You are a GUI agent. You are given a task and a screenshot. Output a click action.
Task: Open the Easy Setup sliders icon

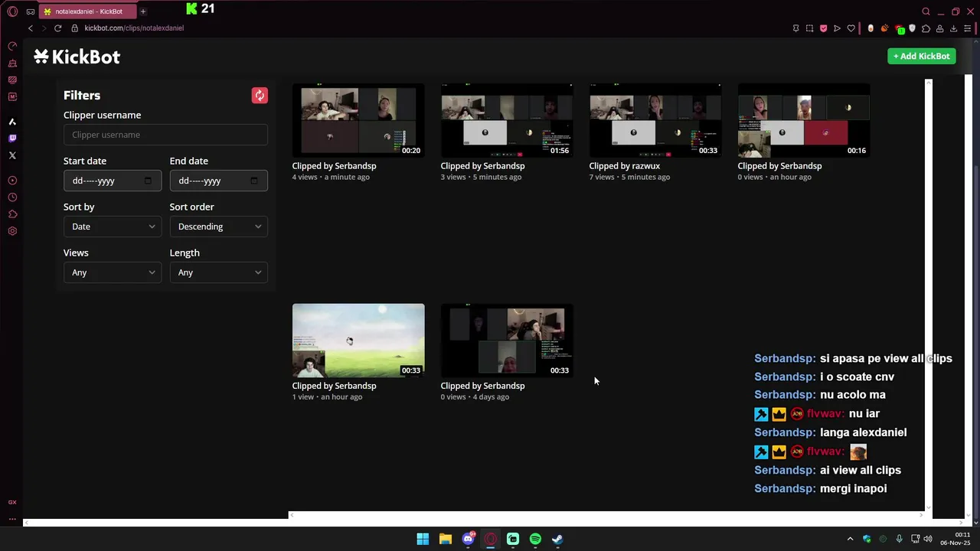[x=967, y=28]
